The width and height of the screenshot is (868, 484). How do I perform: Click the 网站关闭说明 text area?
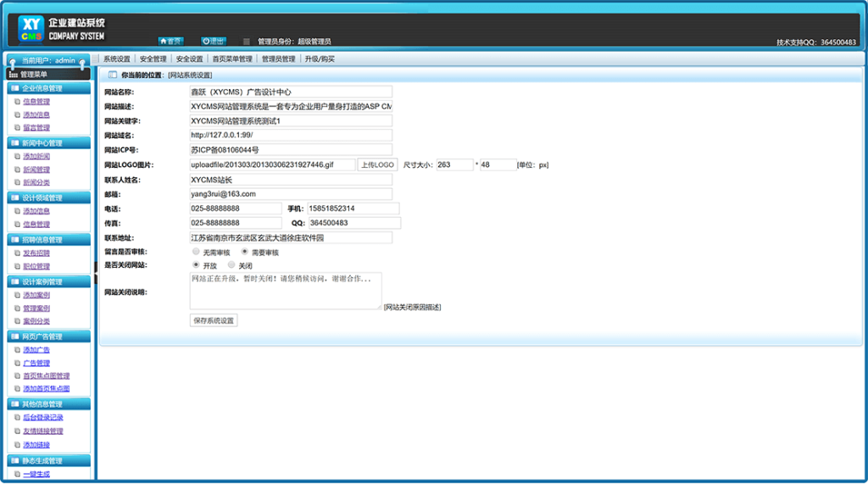click(x=286, y=291)
